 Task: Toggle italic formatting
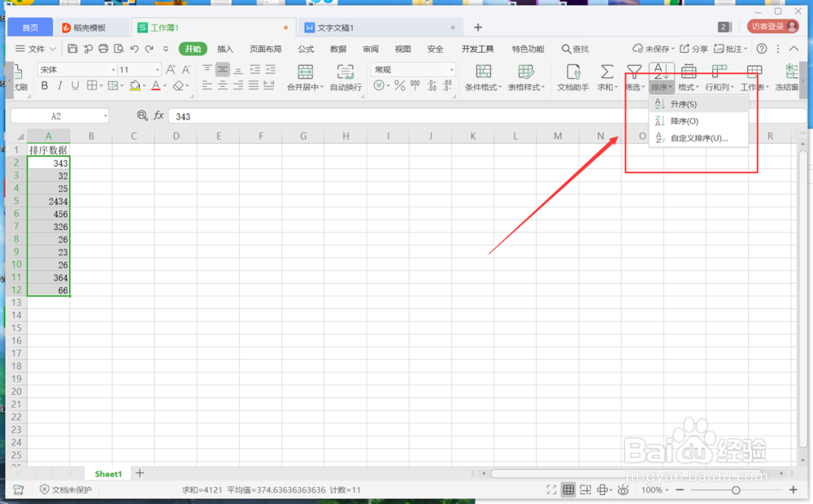pos(60,85)
